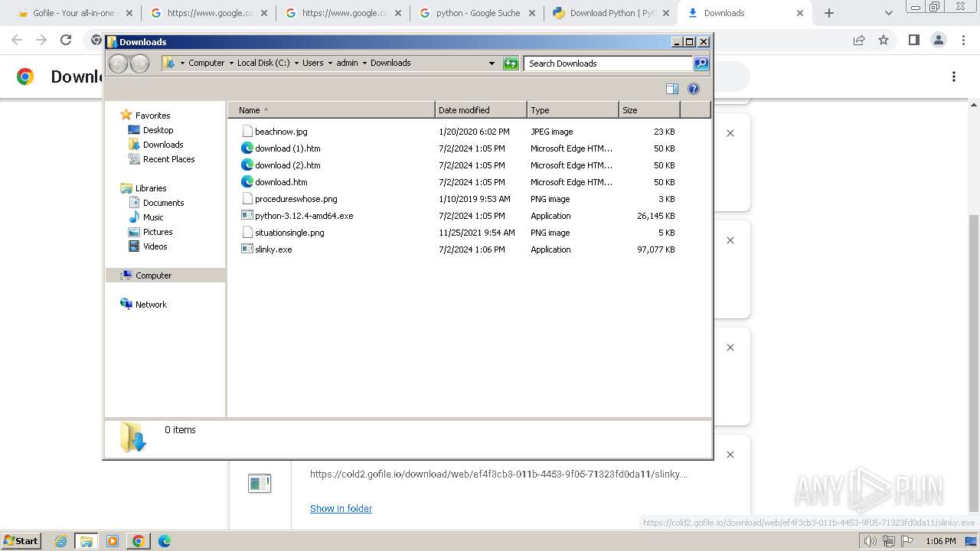The image size is (980, 551).
Task: Select the download.htm Edge icon
Action: pyautogui.click(x=247, y=182)
